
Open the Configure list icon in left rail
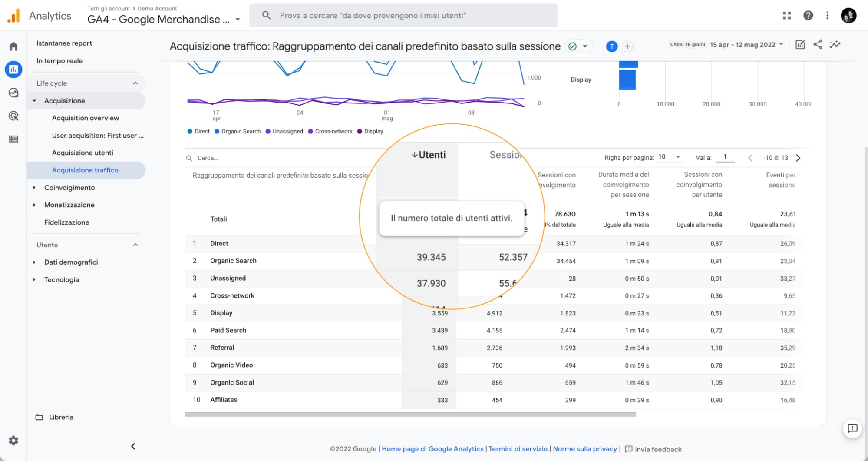pyautogui.click(x=13, y=139)
